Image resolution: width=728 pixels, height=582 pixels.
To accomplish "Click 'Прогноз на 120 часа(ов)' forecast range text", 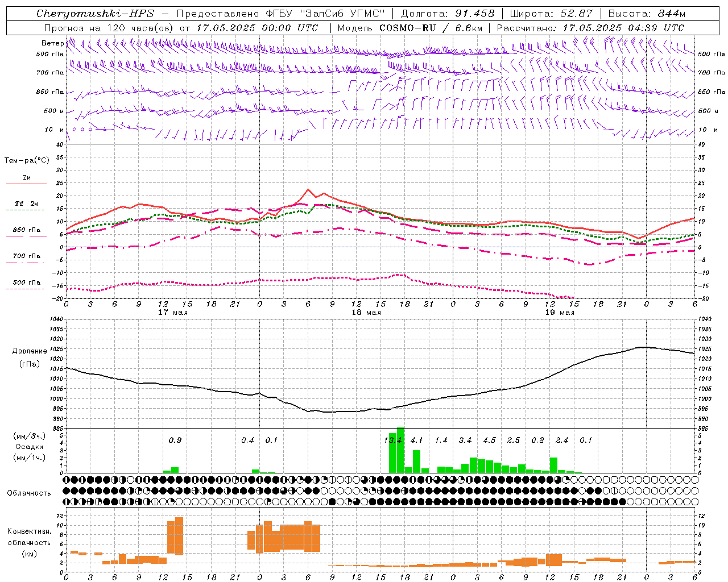I will pos(109,28).
